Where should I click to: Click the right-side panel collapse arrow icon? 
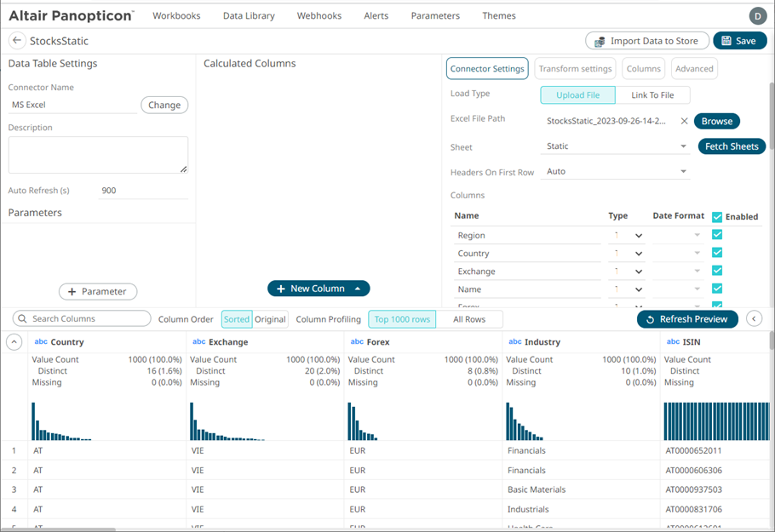click(754, 318)
